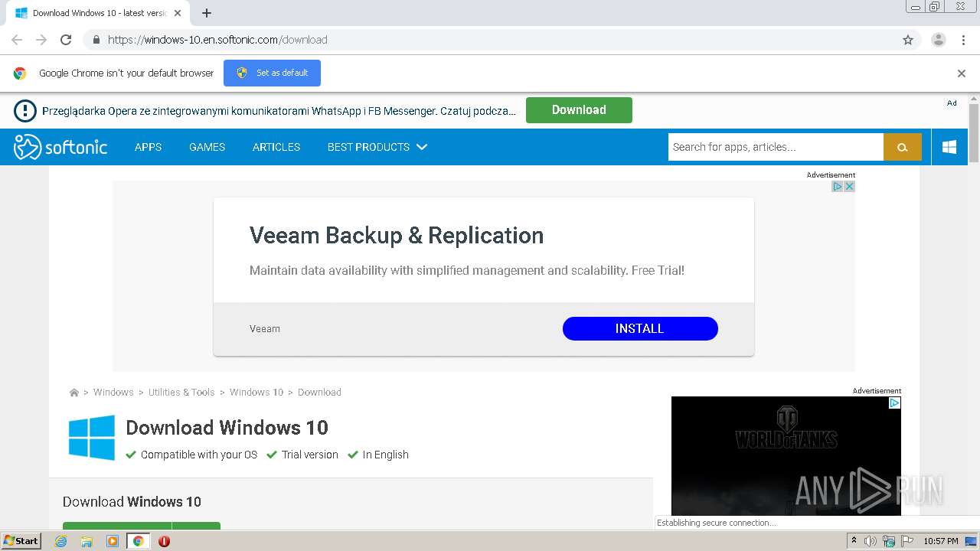
Task: Click the blue INSTALL button
Action: pyautogui.click(x=640, y=328)
